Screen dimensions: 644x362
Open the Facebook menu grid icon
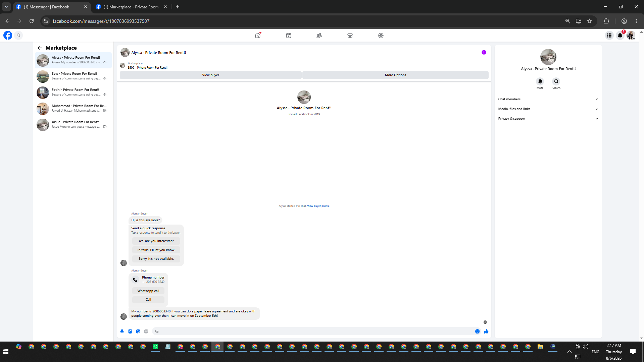(609, 35)
